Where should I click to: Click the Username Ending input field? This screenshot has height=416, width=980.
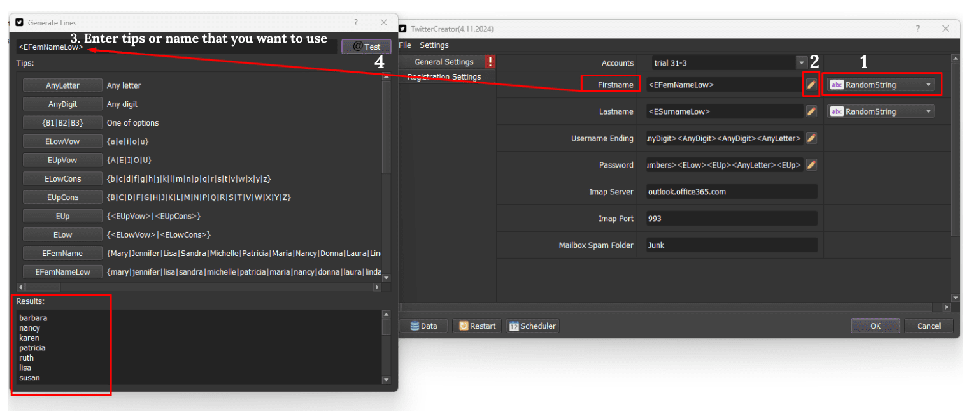725,138
